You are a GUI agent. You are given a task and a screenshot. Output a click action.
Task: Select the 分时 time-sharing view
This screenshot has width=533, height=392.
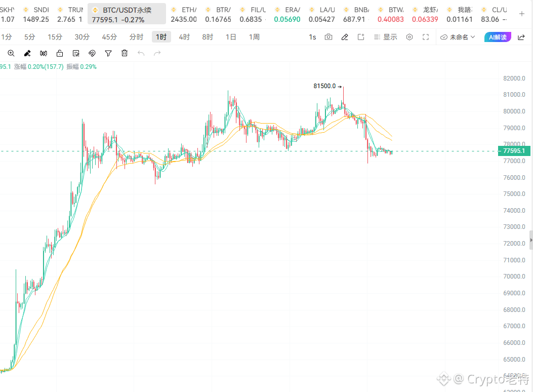(136, 37)
